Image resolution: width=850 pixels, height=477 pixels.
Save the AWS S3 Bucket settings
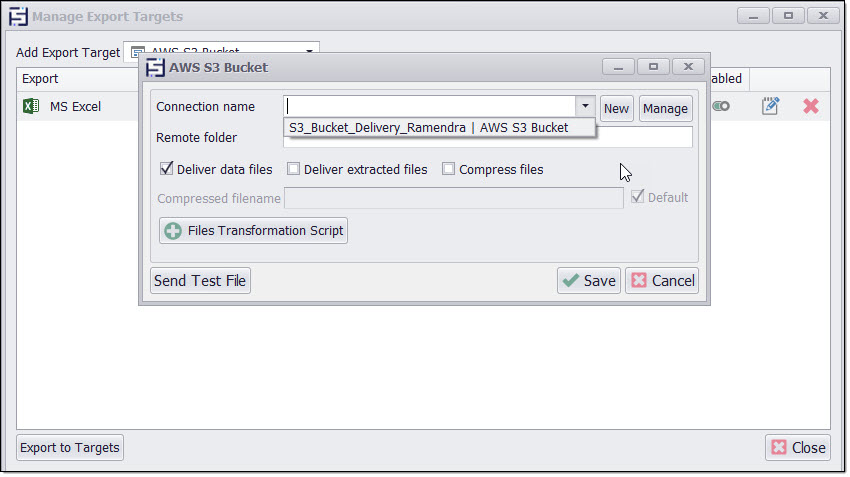[589, 281]
